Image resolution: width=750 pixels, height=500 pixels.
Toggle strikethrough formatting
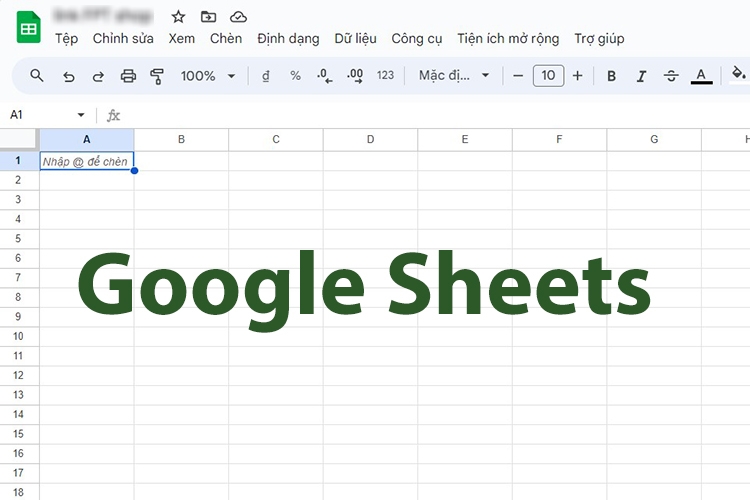(x=671, y=76)
